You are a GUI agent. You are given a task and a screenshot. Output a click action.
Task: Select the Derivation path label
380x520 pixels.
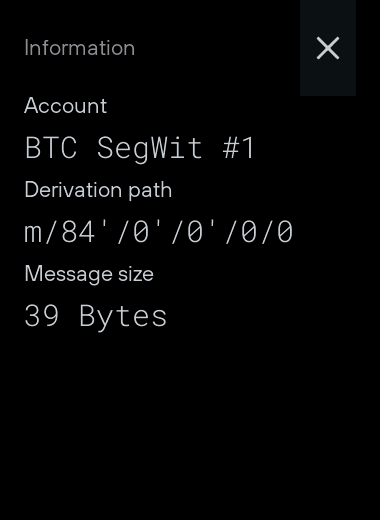click(x=98, y=190)
